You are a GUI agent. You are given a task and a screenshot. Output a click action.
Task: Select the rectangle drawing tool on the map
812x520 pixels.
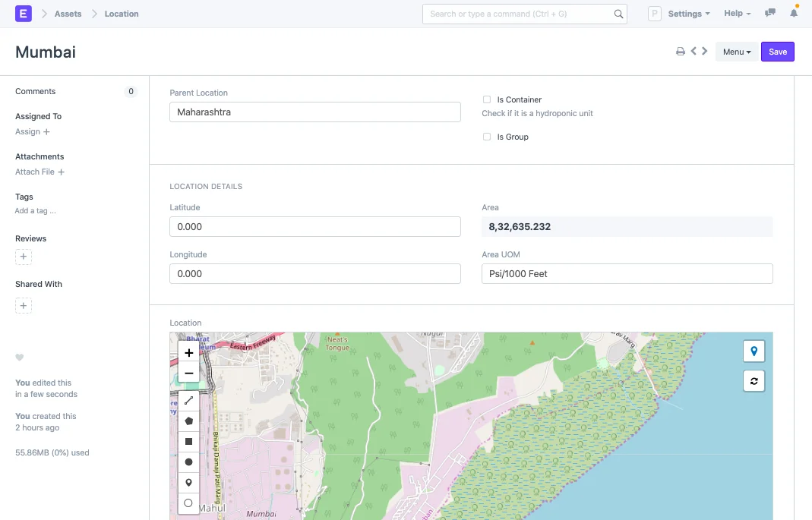coord(188,441)
